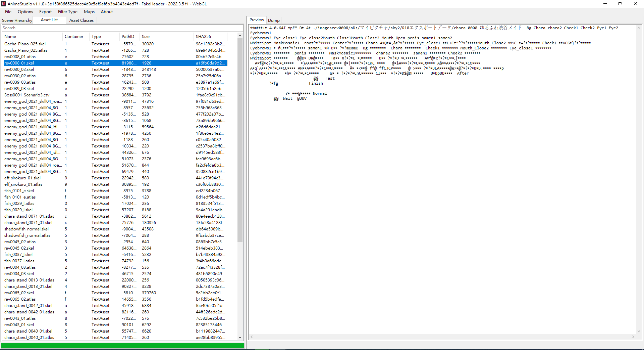Open the Export menu
The image size is (644, 350).
[x=45, y=12]
